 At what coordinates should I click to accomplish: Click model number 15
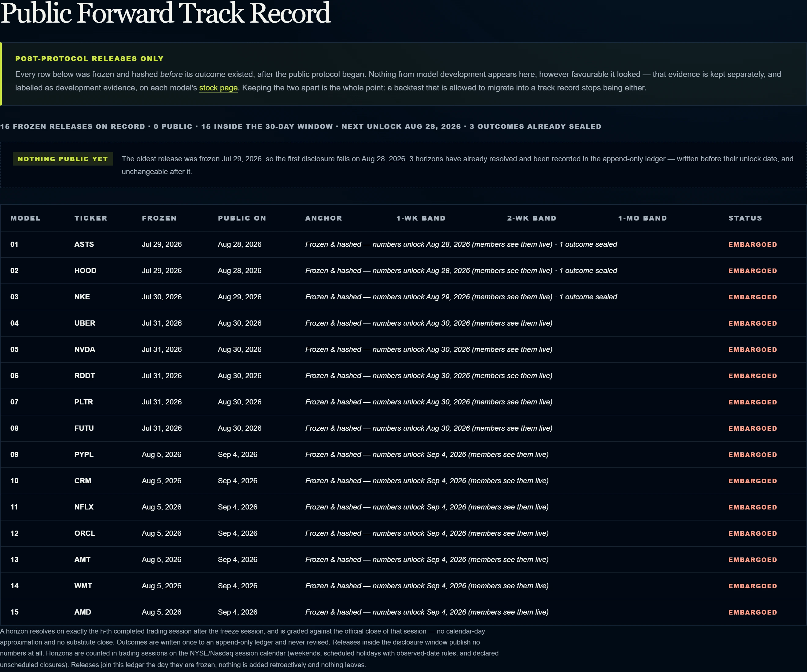(14, 612)
